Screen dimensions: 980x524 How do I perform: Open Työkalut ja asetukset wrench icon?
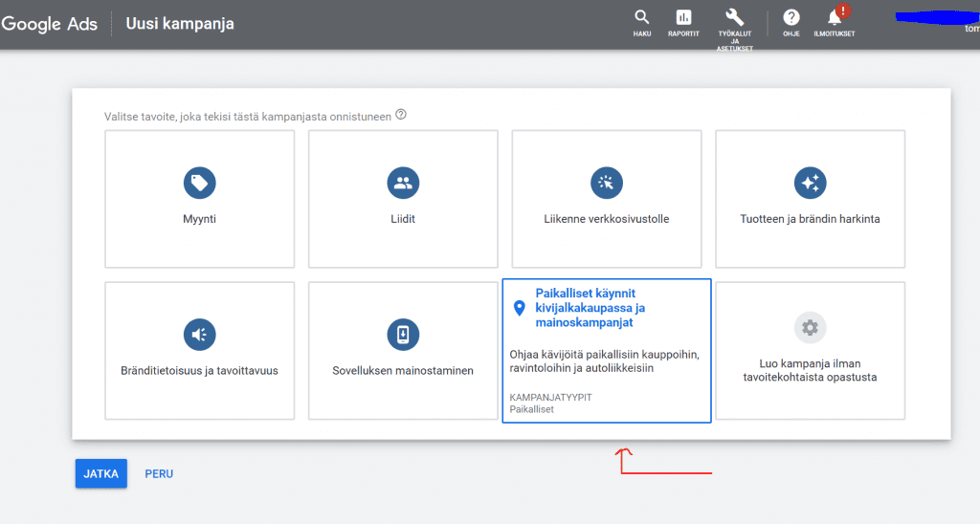pos(735,17)
